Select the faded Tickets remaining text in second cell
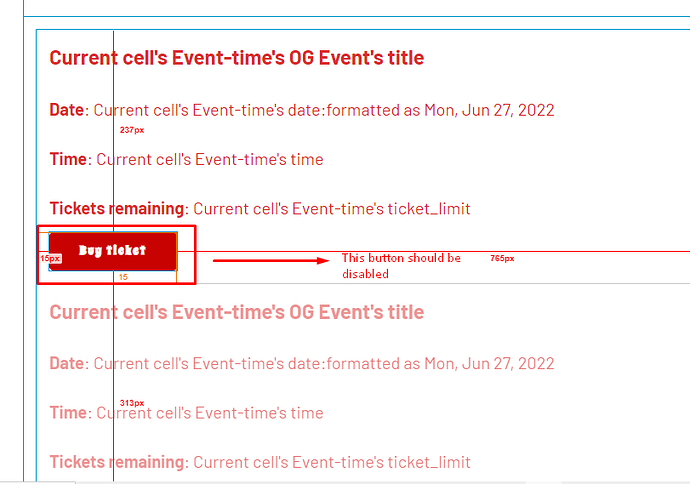The image size is (690, 484). coord(260,462)
